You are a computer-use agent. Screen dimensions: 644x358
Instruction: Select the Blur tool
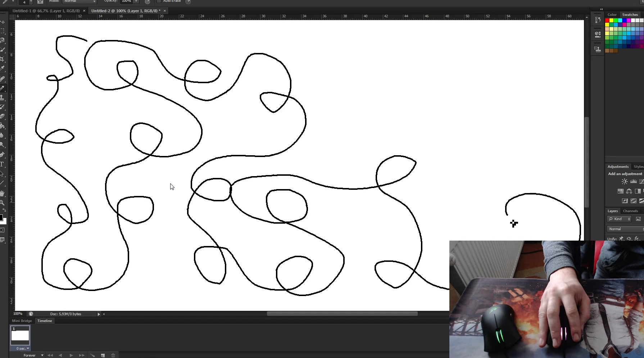pyautogui.click(x=3, y=135)
